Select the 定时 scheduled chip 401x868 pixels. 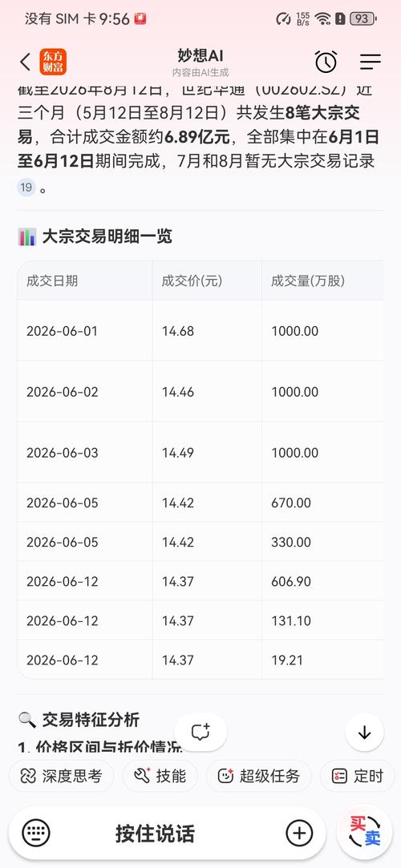click(x=358, y=776)
